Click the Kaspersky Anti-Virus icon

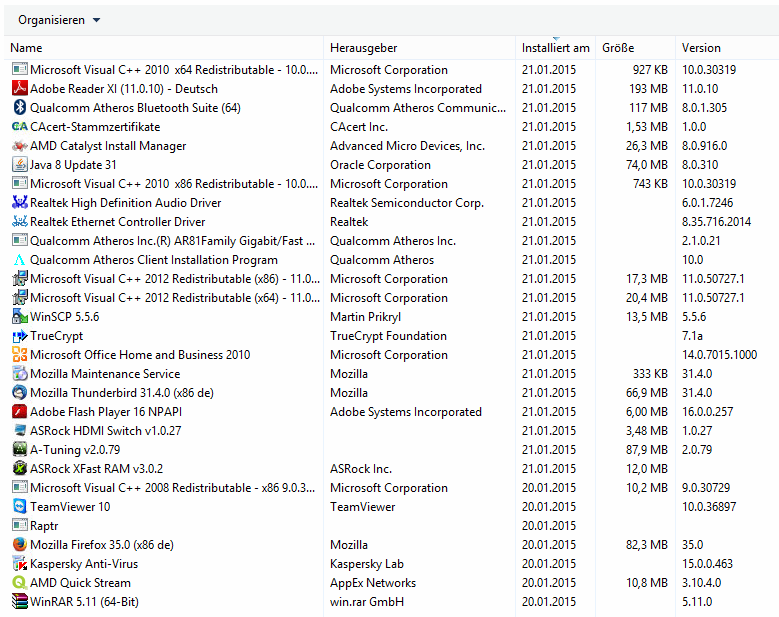(x=19, y=564)
